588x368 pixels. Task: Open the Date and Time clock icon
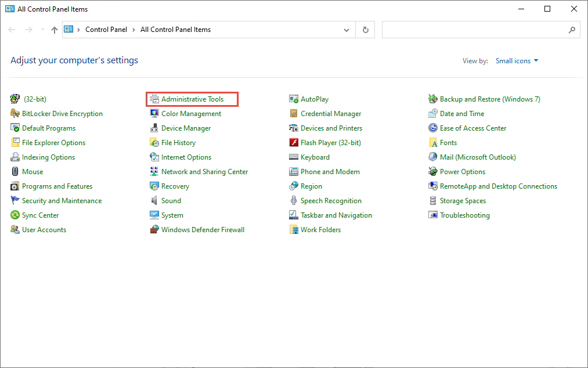(433, 114)
